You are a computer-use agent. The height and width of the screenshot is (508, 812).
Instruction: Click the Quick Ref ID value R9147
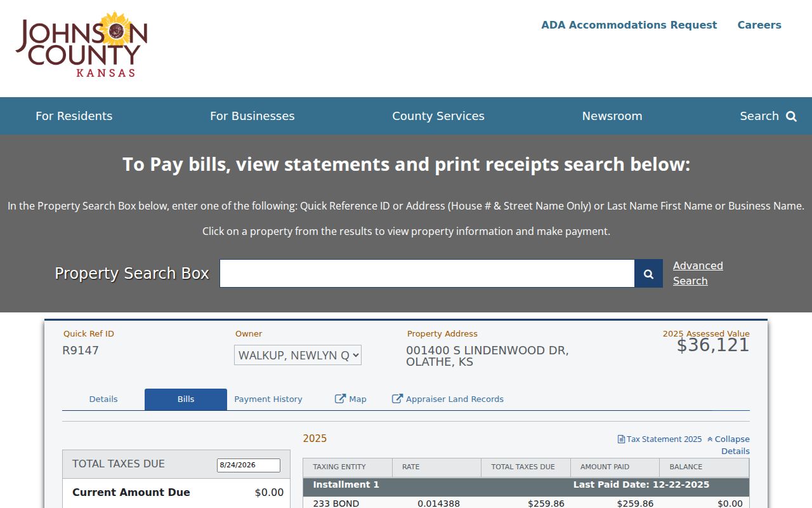[x=81, y=350]
